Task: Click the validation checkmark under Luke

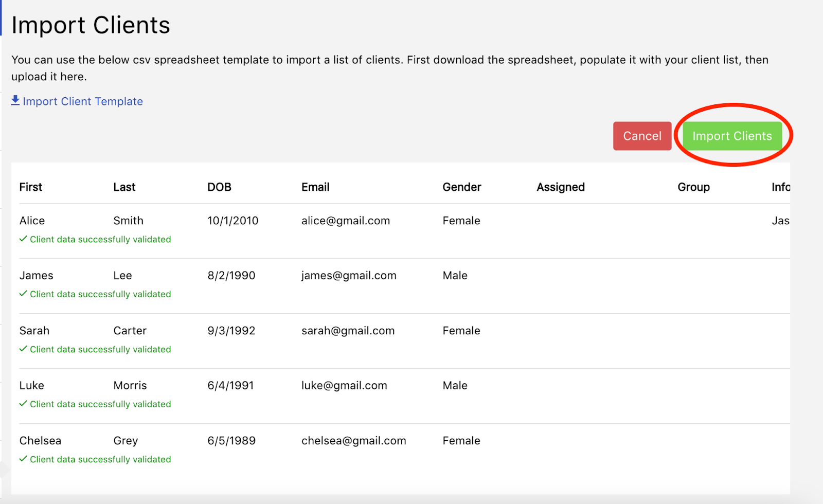Action: tap(23, 404)
